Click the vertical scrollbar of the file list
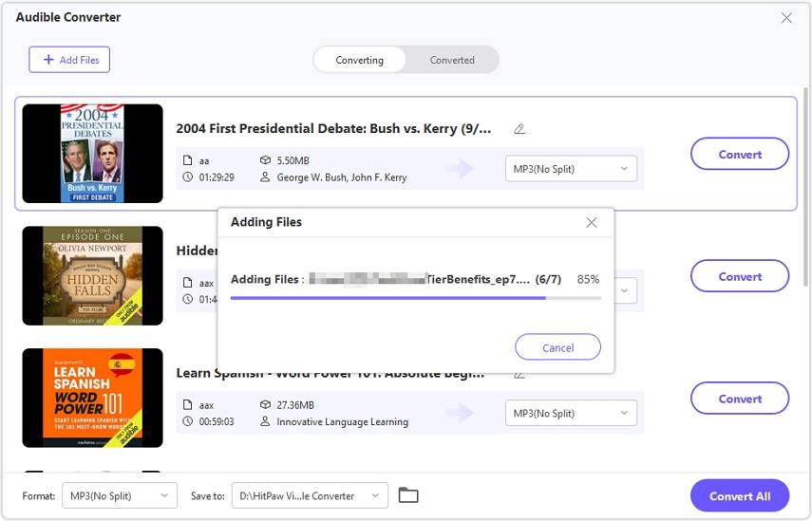This screenshot has height=521, width=812. click(805, 186)
